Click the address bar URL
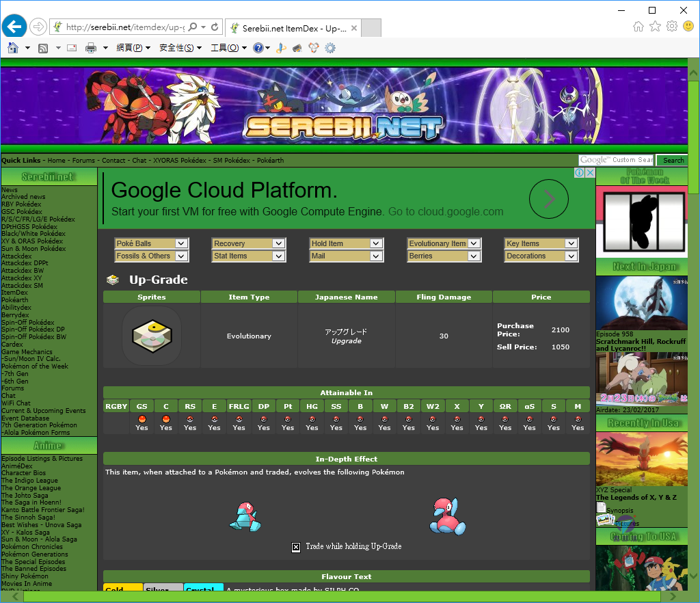This screenshot has height=603, width=700. (x=125, y=27)
